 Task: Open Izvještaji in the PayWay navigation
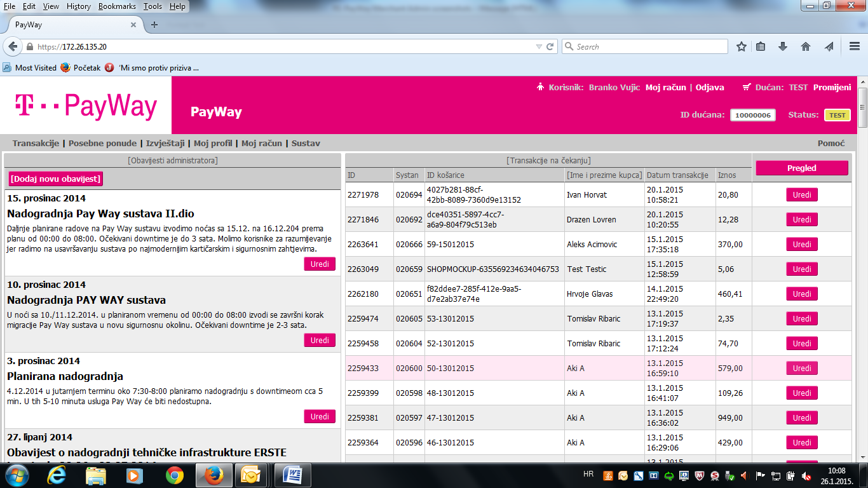[x=165, y=144]
